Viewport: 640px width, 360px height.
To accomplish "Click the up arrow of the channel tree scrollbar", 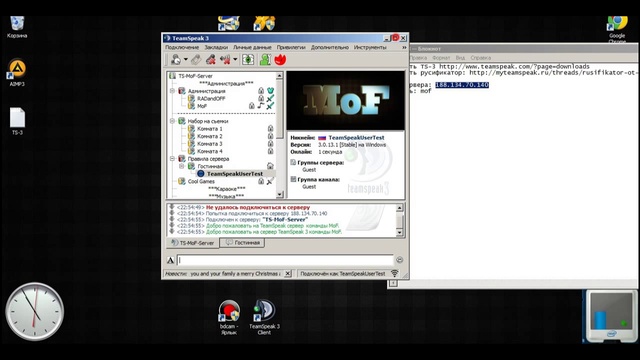I will (x=280, y=76).
